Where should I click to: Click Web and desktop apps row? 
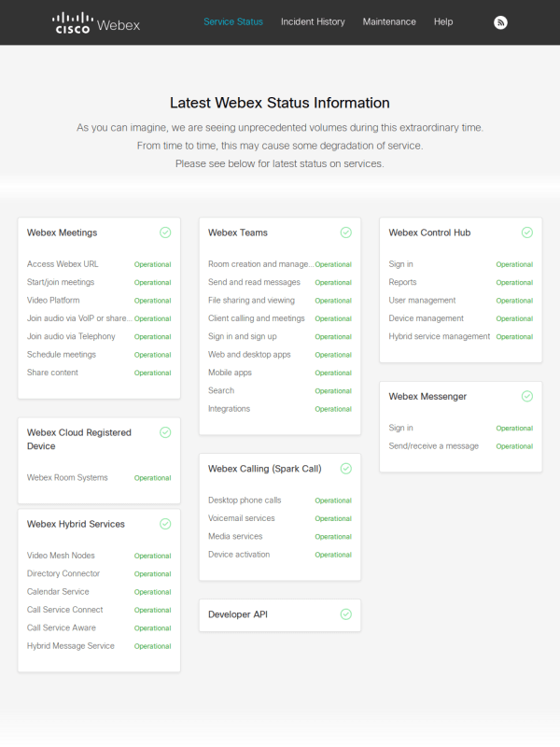pyautogui.click(x=280, y=355)
